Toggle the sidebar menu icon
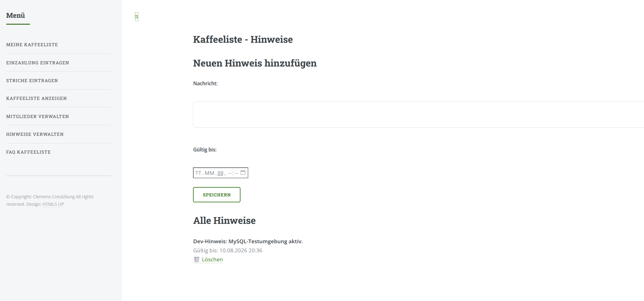The image size is (644, 301). click(x=136, y=17)
